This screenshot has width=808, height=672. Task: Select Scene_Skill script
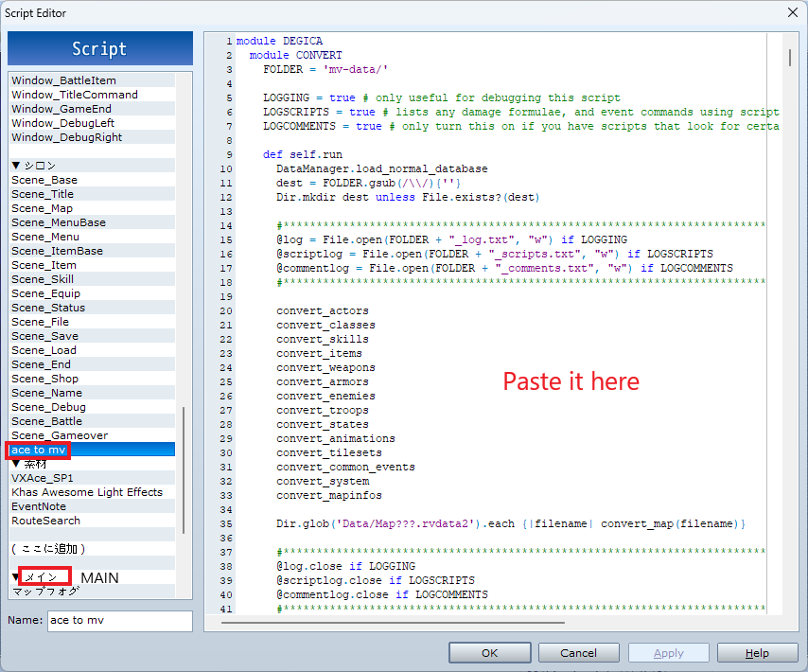pyautogui.click(x=92, y=279)
